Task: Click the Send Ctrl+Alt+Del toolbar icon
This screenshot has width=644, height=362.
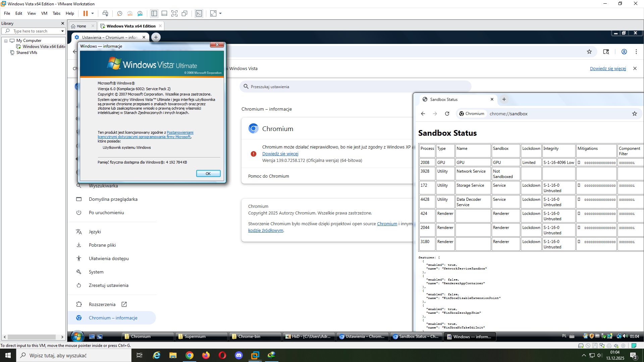Action: (x=105, y=13)
